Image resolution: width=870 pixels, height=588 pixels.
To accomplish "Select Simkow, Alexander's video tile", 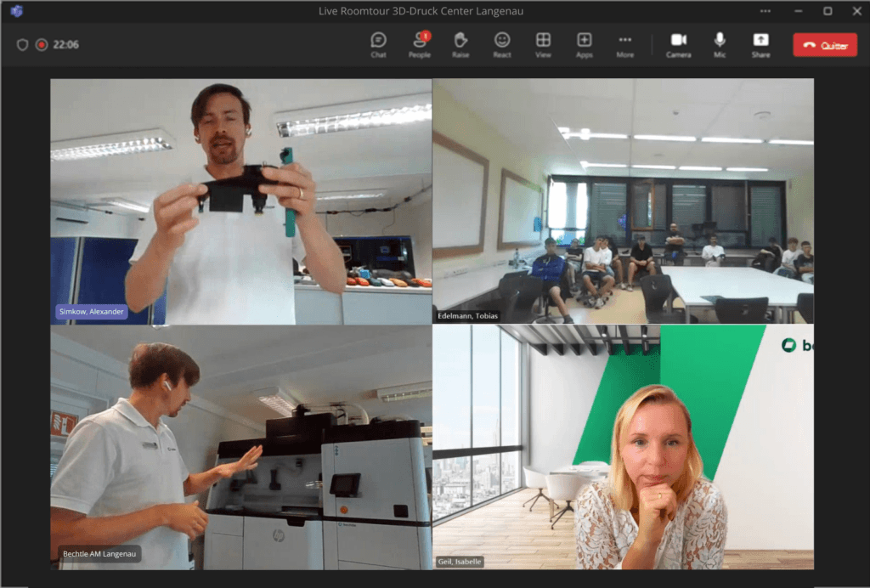I will (241, 201).
